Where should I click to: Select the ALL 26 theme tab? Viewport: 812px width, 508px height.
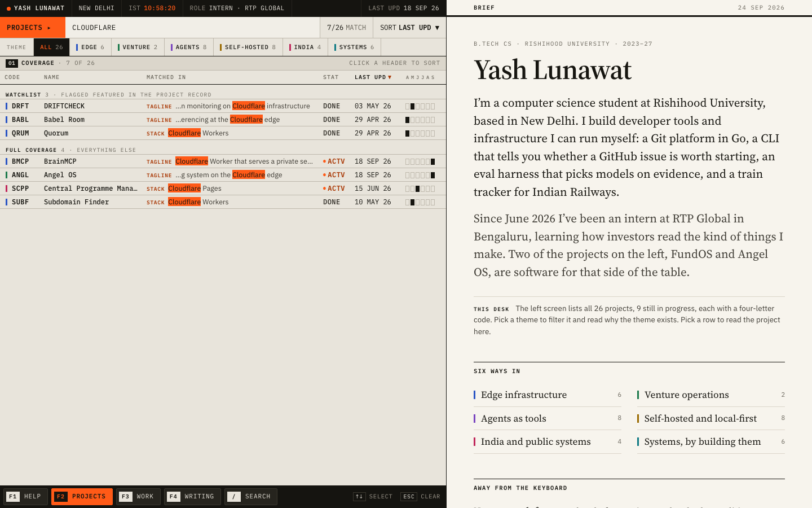(x=51, y=47)
